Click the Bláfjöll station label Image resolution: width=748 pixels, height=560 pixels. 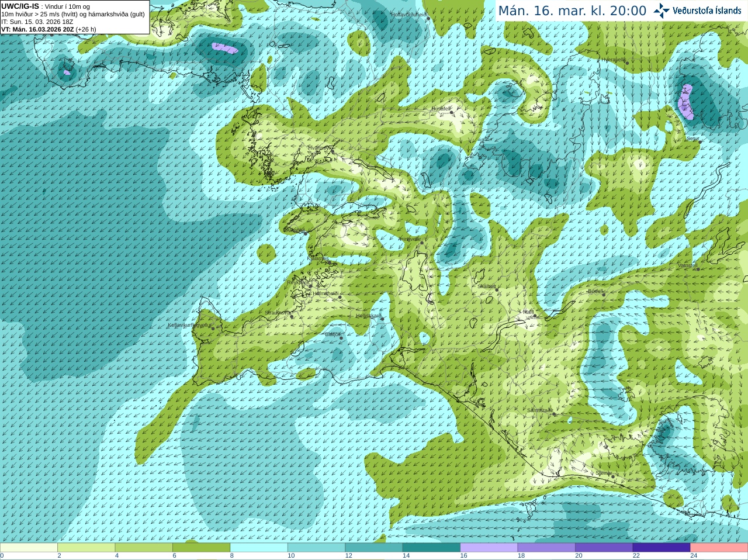pos(333,334)
